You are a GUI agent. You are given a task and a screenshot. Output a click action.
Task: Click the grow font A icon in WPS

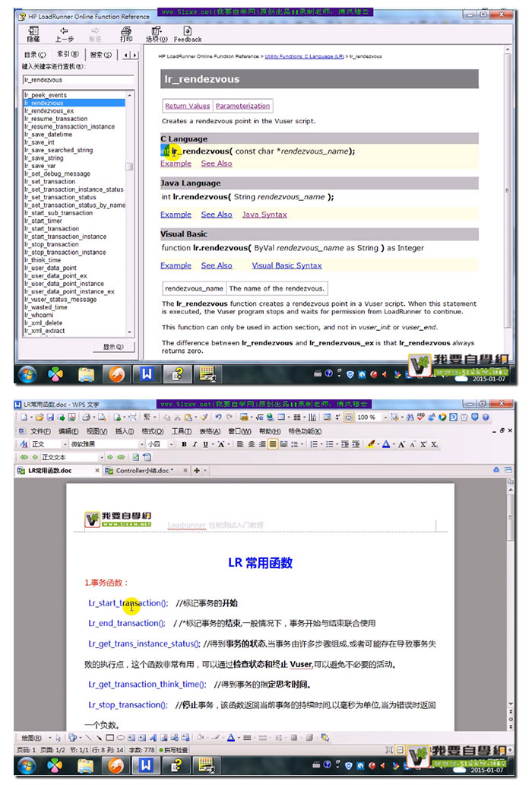[x=401, y=444]
